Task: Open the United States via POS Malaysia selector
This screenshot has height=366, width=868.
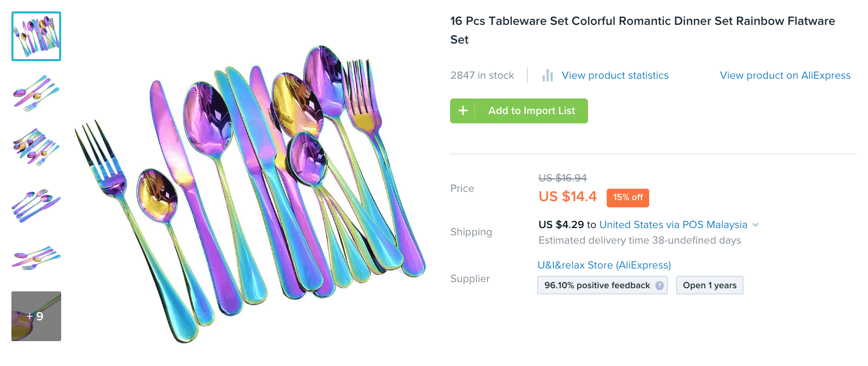Action: pyautogui.click(x=673, y=225)
